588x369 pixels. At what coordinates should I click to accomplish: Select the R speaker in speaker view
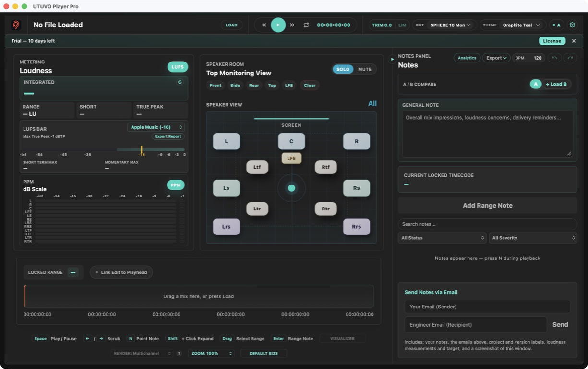click(x=357, y=141)
